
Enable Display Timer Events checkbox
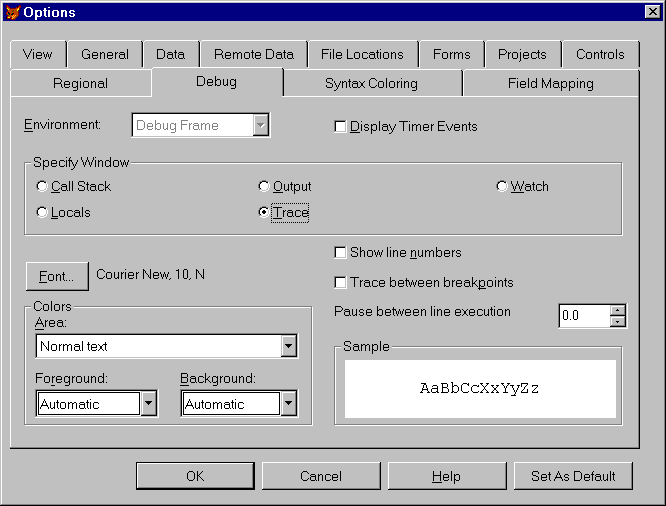[340, 127]
